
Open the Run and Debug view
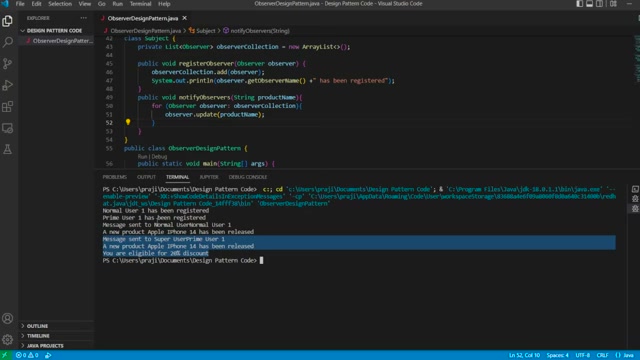[7, 85]
